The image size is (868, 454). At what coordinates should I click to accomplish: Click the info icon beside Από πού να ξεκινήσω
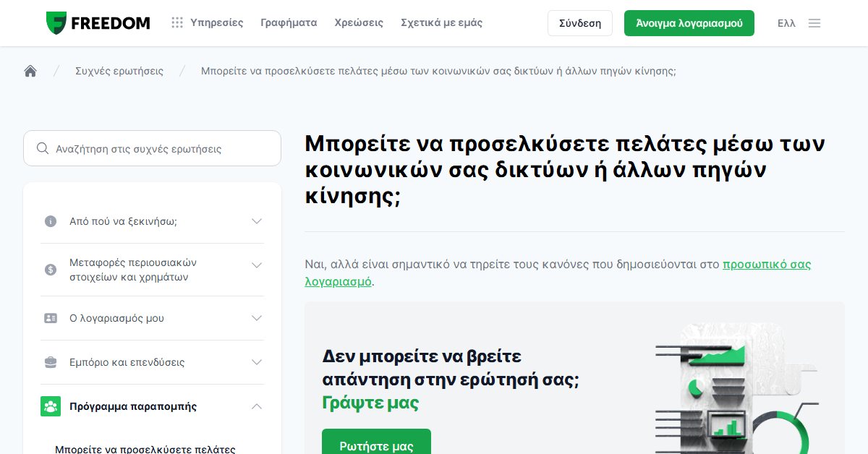[51, 221]
